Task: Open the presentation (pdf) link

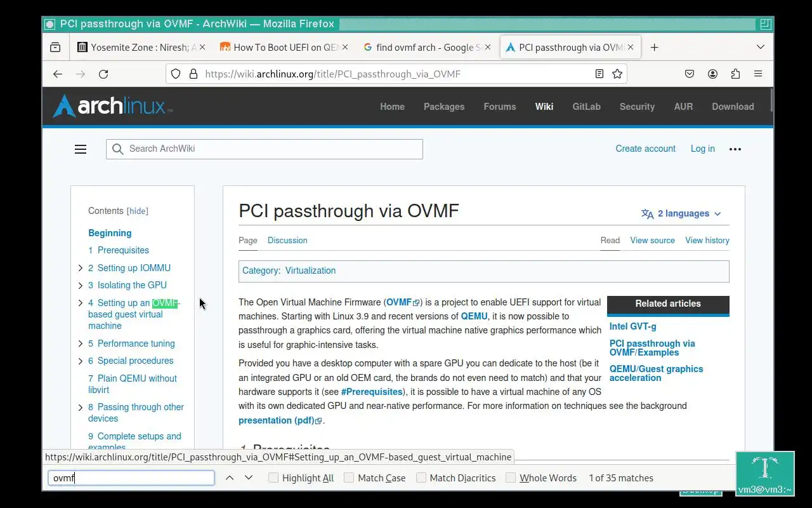Action: pyautogui.click(x=280, y=420)
